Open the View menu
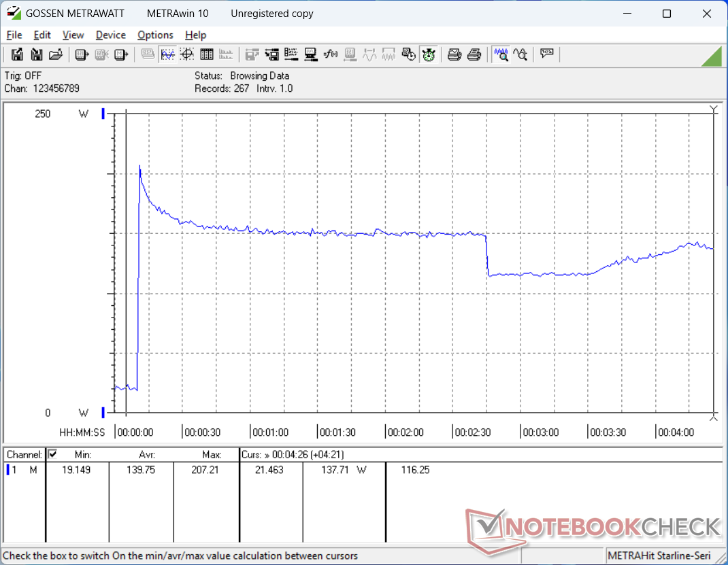 (73, 35)
